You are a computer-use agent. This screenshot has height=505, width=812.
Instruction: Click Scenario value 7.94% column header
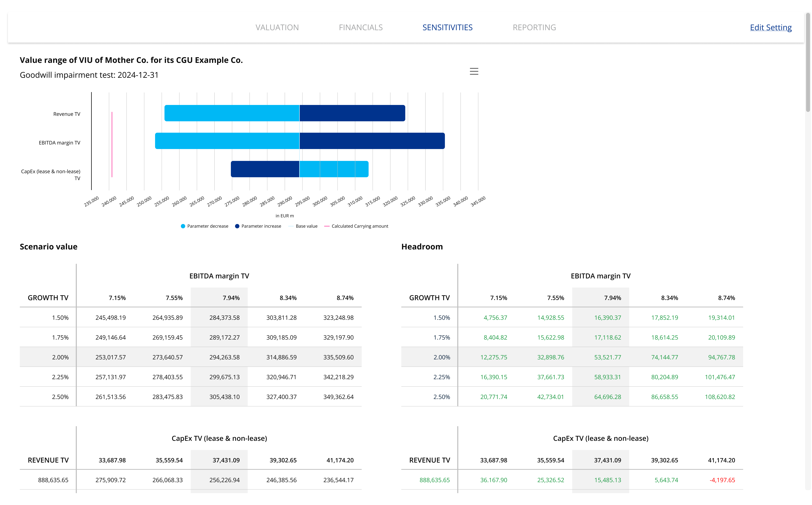tap(231, 298)
